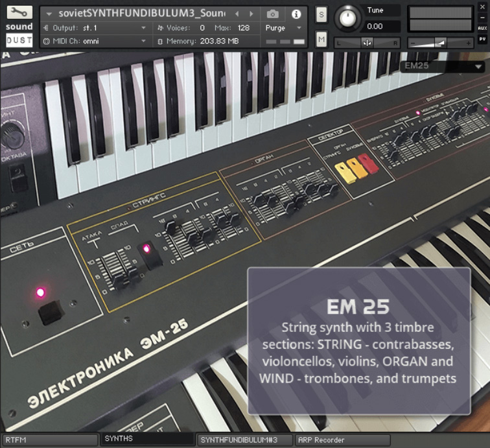Click the MIDI Ch icon
The image size is (490, 448).
coord(46,41)
